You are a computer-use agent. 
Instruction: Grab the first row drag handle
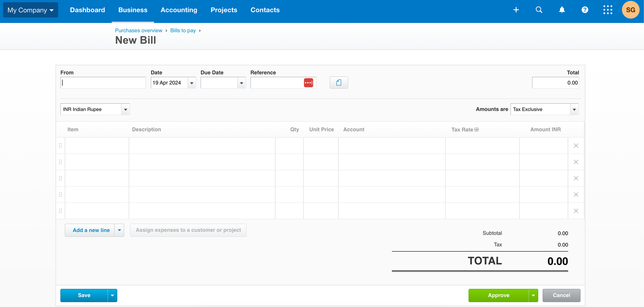tap(60, 146)
